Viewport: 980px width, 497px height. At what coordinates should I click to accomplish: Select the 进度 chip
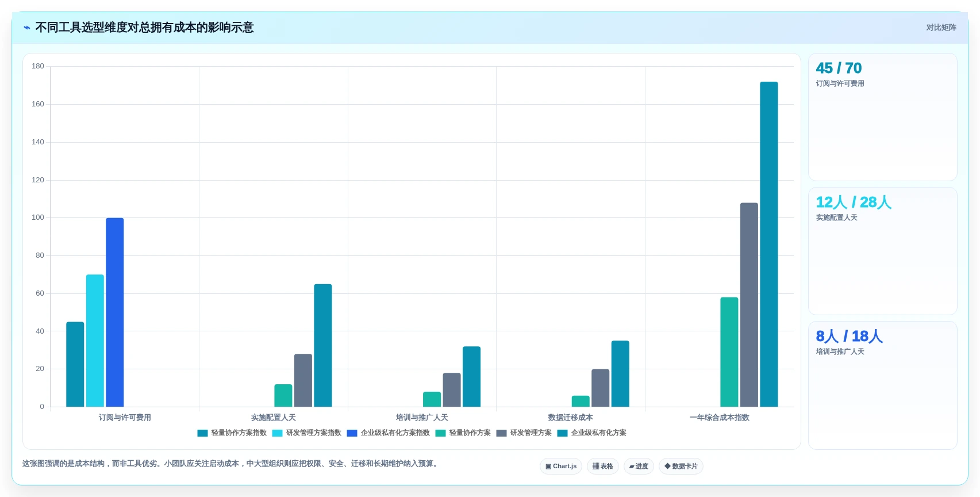pyautogui.click(x=639, y=467)
